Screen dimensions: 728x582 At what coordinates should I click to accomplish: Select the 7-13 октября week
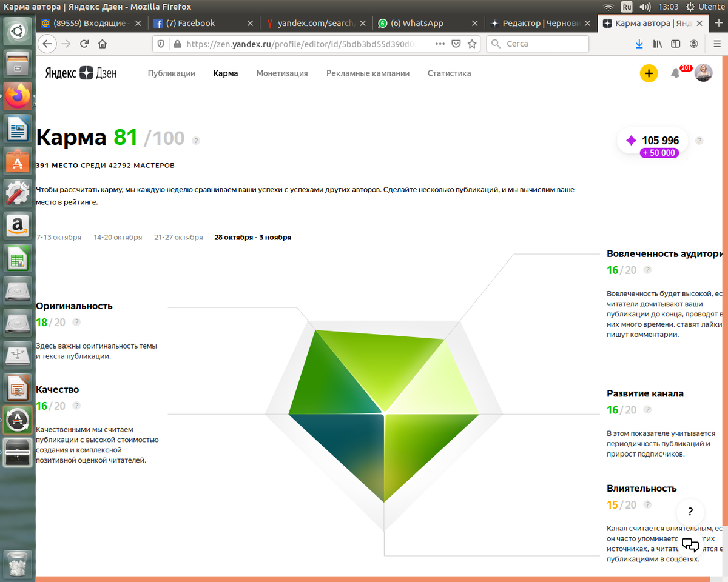(59, 238)
